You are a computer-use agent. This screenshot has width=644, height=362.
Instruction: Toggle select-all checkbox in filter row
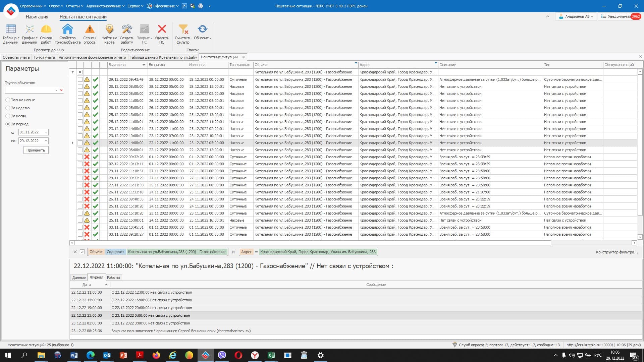click(80, 72)
